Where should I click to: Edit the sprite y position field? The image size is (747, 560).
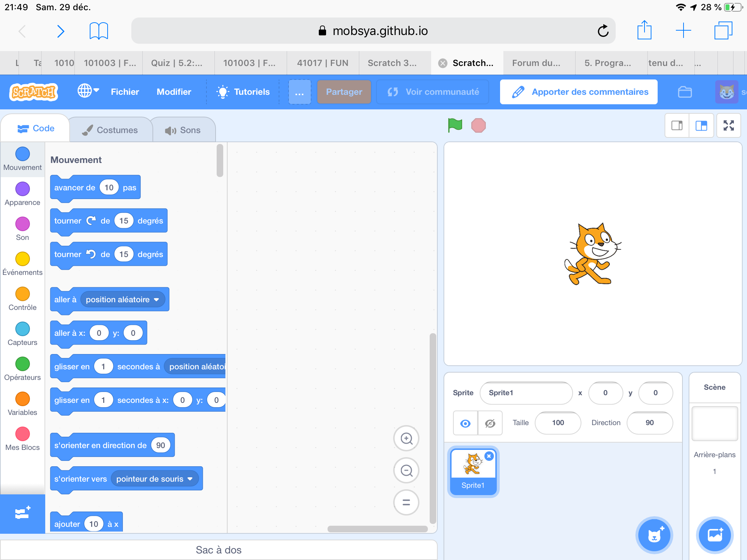tap(655, 393)
